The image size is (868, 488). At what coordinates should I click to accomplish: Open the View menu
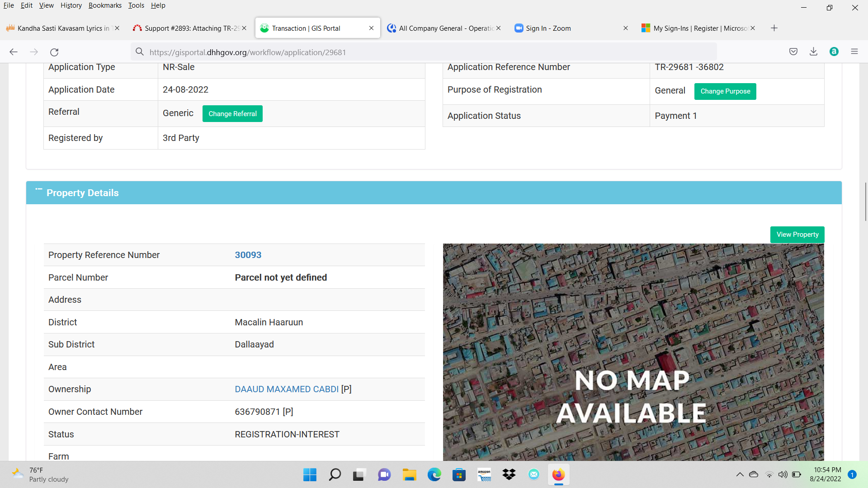[46, 5]
